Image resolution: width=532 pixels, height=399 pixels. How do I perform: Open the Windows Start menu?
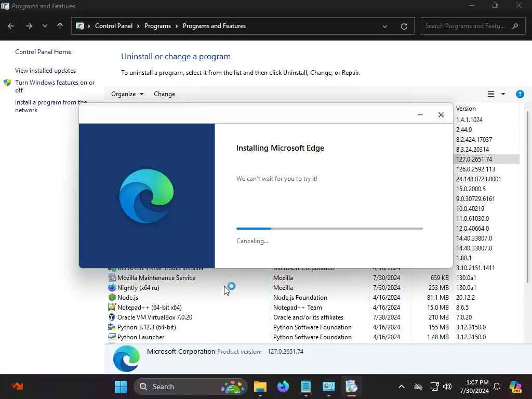[121, 387]
